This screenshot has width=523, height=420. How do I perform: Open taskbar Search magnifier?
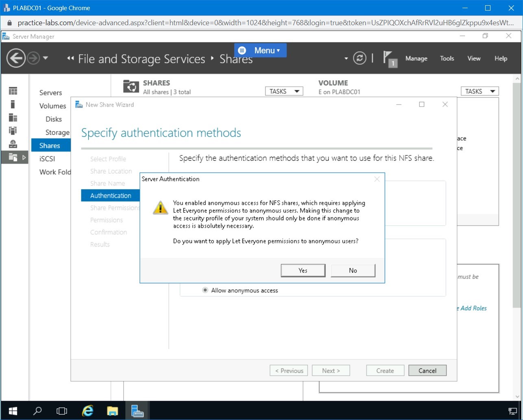[37, 411]
